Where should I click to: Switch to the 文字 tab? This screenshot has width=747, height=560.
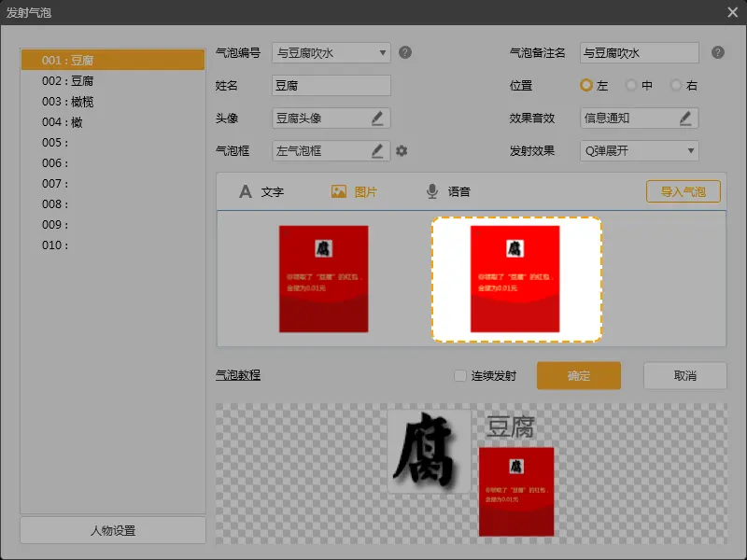point(261,191)
